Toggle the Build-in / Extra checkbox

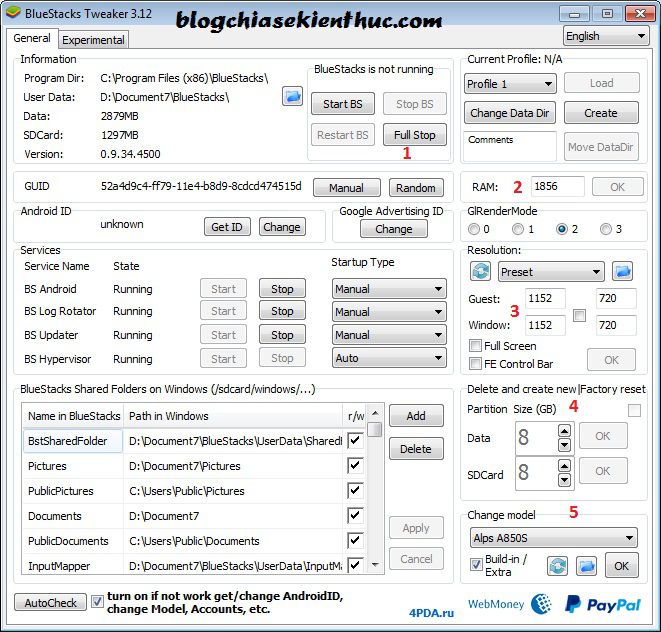coord(476,565)
